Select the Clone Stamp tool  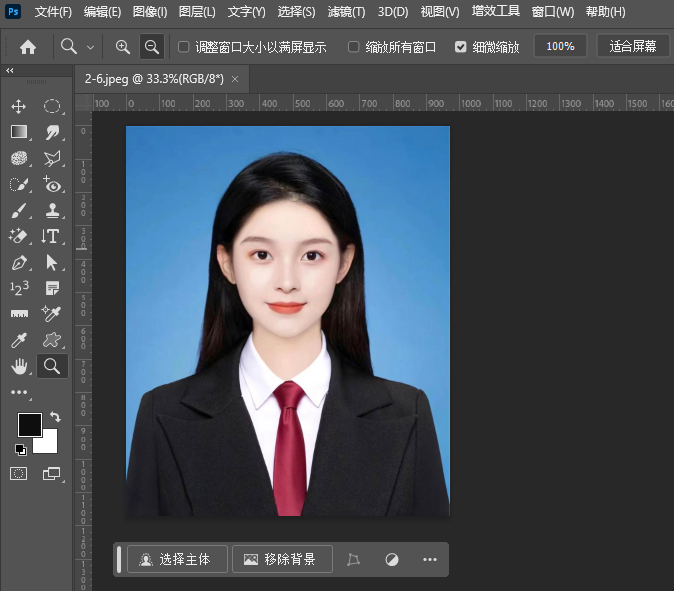(x=52, y=210)
